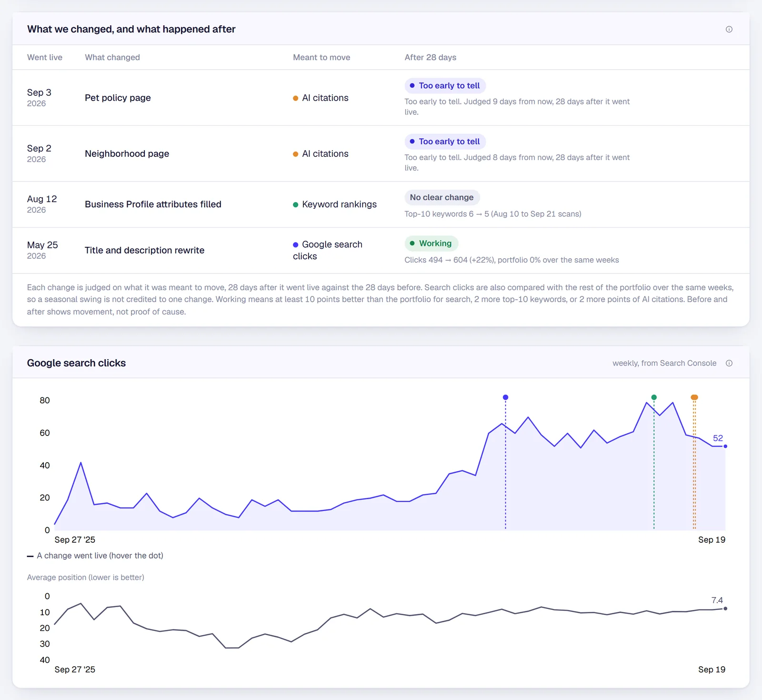Click the info icon beside 'weekly, from Search Console'
This screenshot has width=762, height=700.
point(729,363)
